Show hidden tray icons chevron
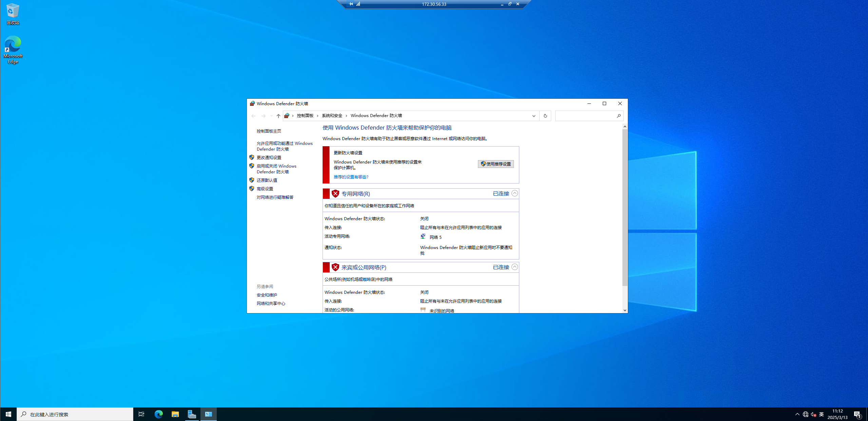 [797, 414]
